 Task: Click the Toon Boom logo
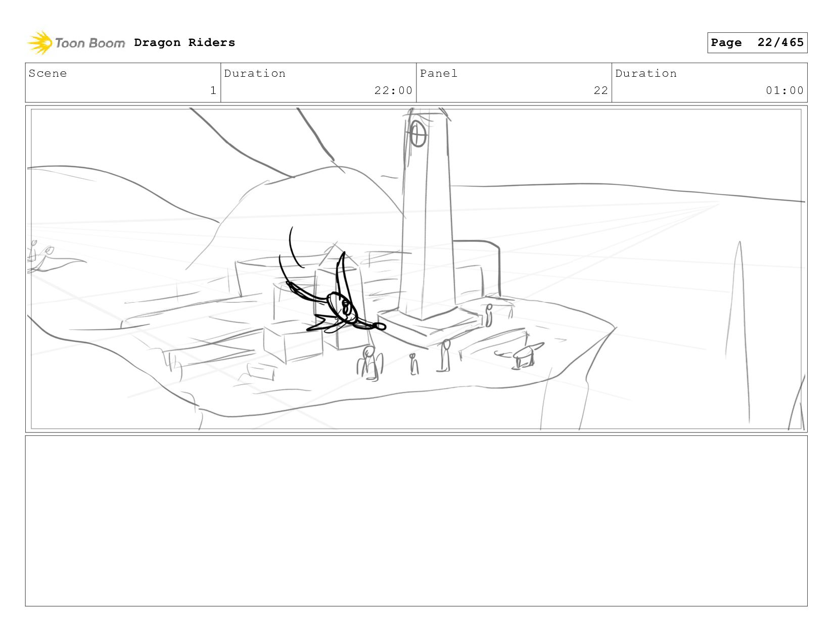pos(76,43)
